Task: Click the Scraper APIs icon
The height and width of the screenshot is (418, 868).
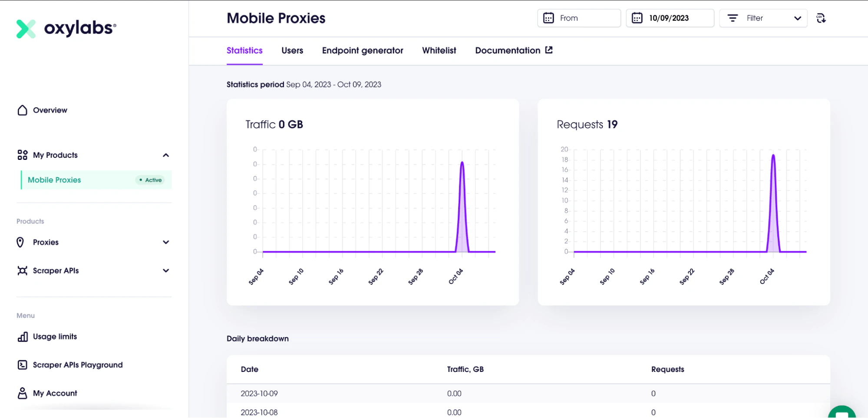Action: tap(22, 271)
